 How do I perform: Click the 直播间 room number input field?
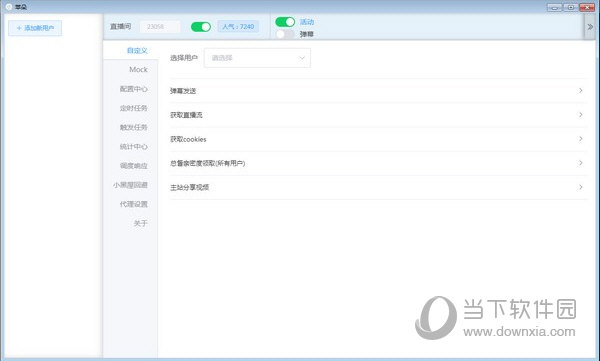160,27
